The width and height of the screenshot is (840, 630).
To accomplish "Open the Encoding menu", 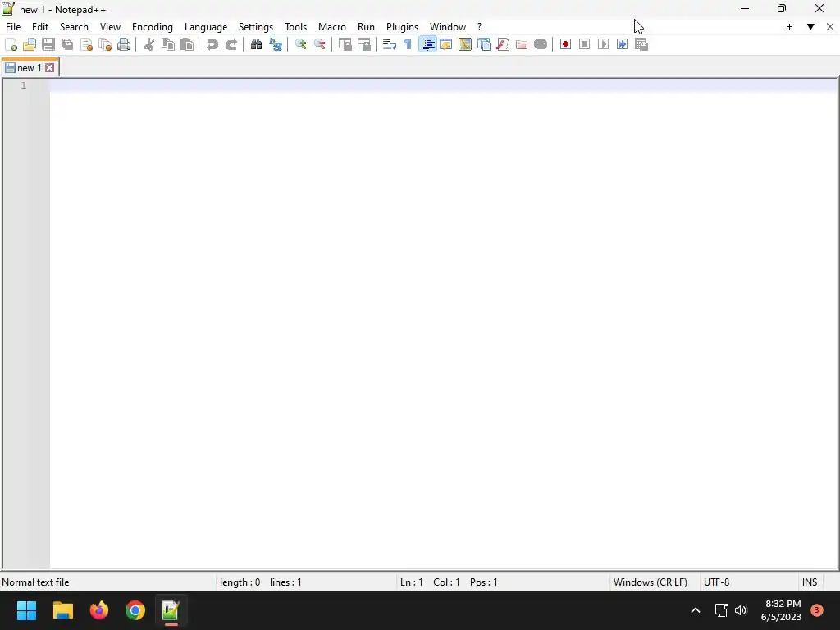I will click(x=152, y=27).
